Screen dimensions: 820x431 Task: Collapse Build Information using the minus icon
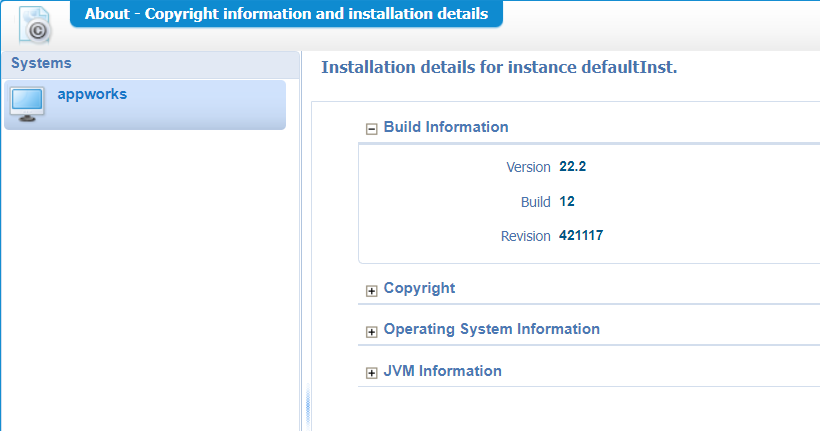click(x=372, y=128)
